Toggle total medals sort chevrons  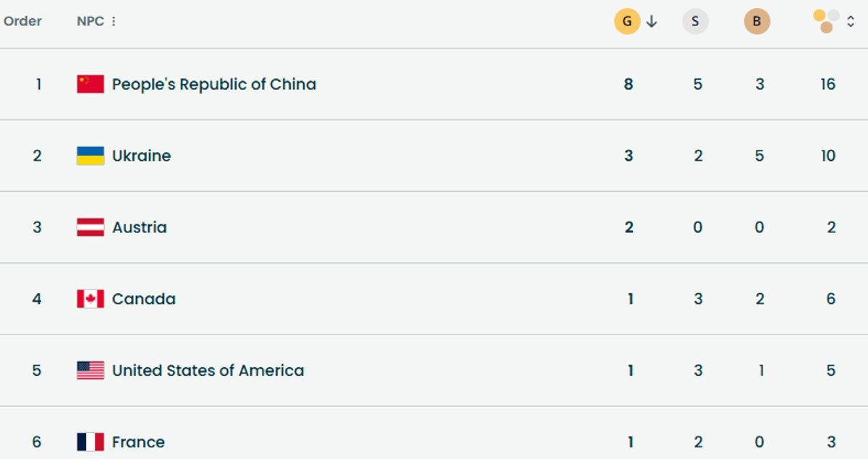851,22
